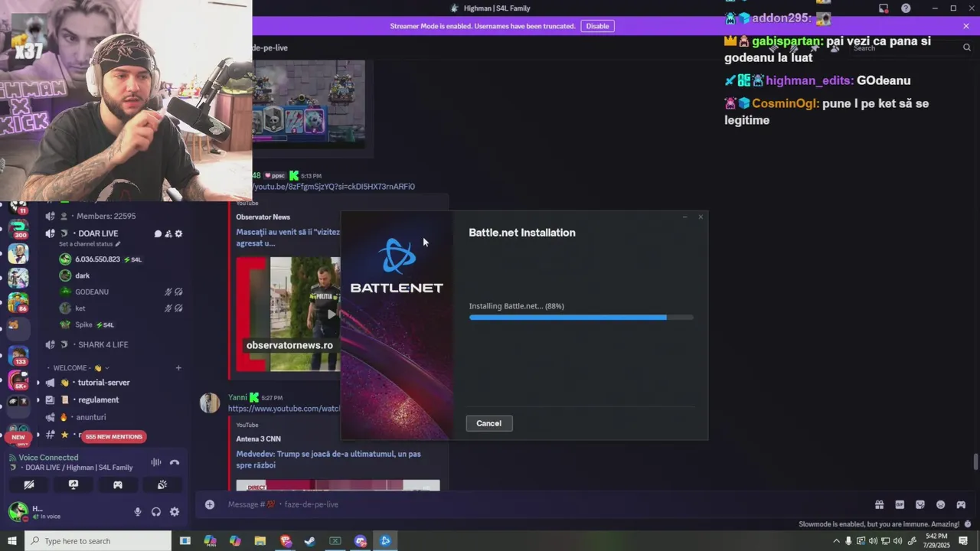
Task: Deafen with the headphones icon
Action: [156, 512]
